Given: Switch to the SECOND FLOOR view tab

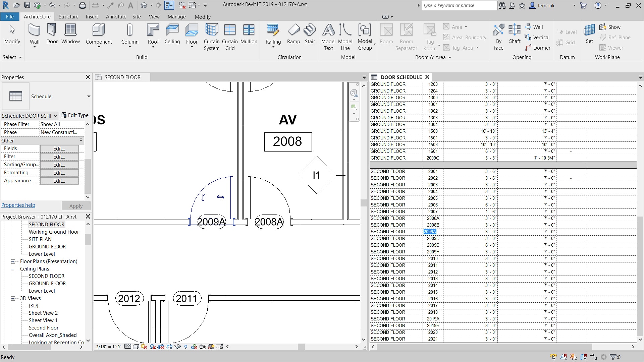Looking at the screenshot, I should 122,77.
